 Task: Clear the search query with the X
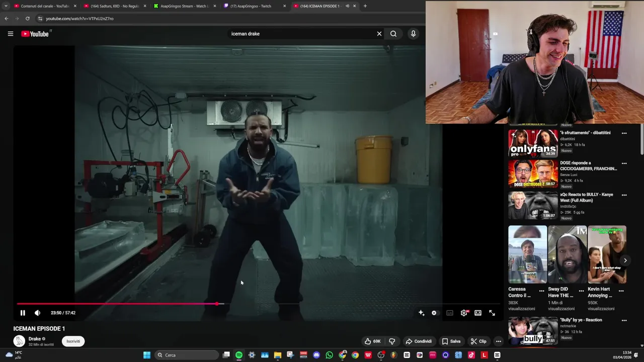(379, 34)
